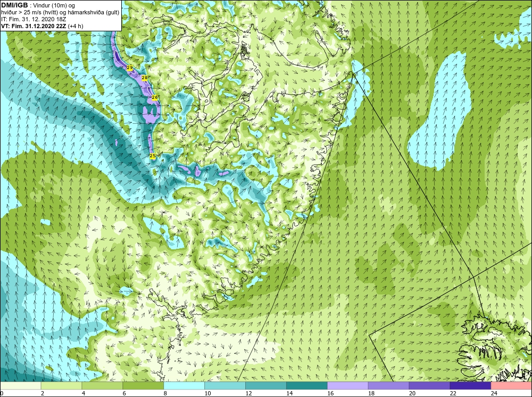Click the yellow gust label 26
The width and height of the screenshot is (532, 397).
point(155,97)
